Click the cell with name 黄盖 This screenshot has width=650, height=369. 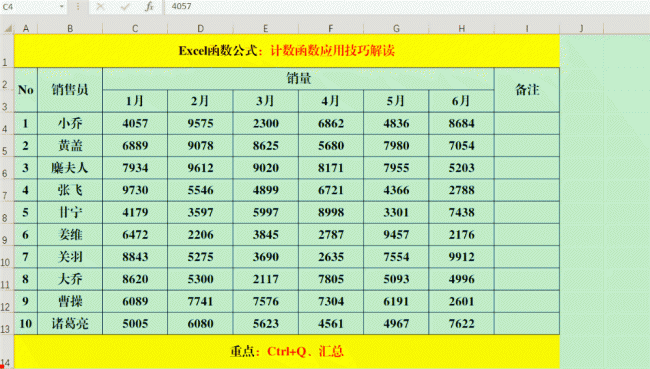(x=70, y=146)
